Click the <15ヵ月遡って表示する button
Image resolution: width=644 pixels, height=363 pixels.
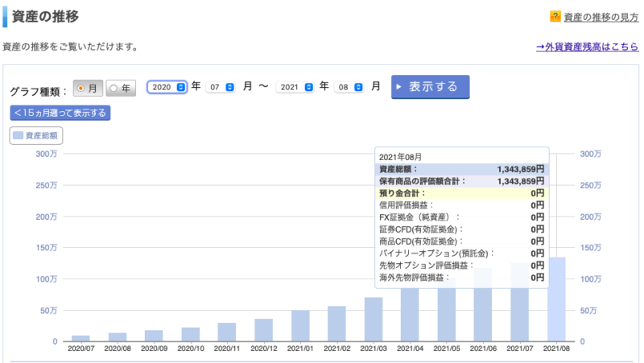[60, 113]
